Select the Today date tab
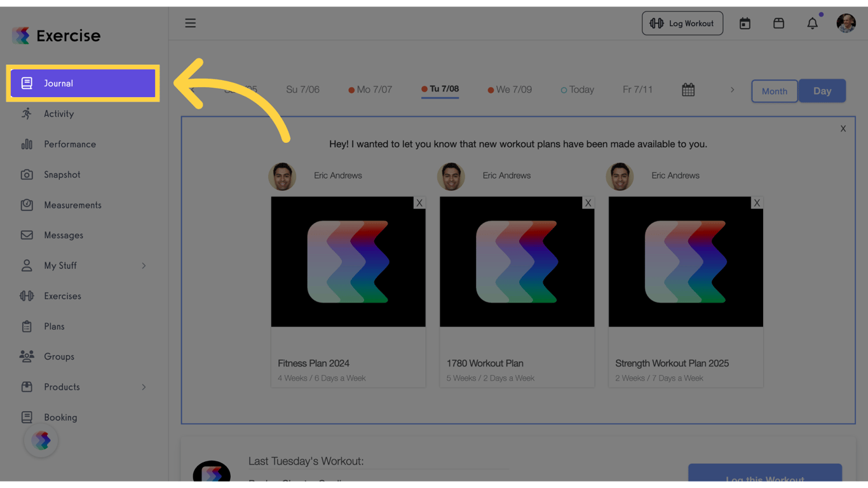The image size is (868, 488). [x=577, y=90]
